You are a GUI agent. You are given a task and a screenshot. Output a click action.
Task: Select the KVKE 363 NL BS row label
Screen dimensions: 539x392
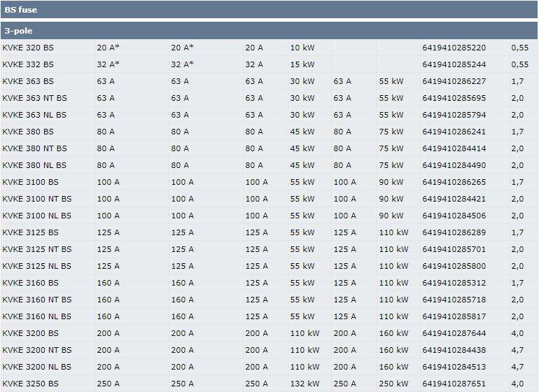pos(34,115)
